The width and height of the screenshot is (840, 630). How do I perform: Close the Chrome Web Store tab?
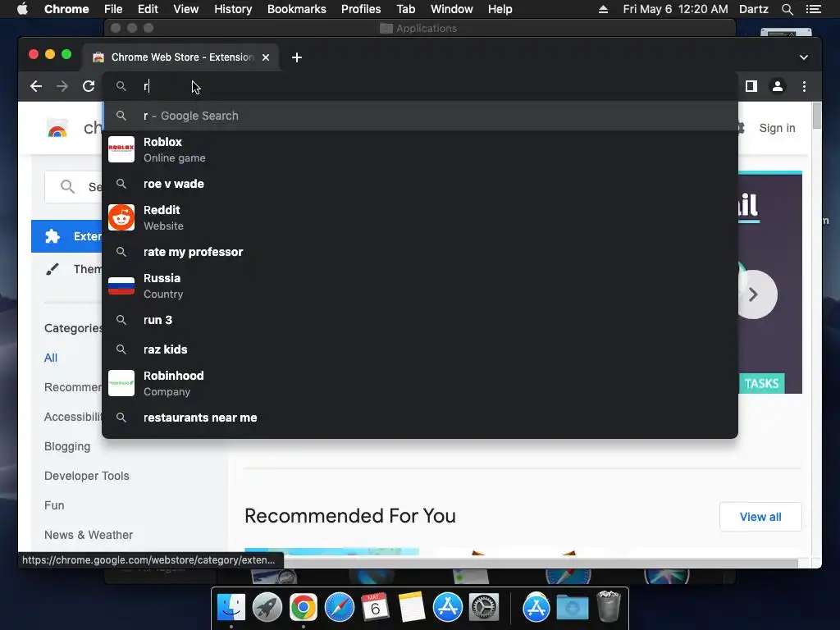(266, 57)
